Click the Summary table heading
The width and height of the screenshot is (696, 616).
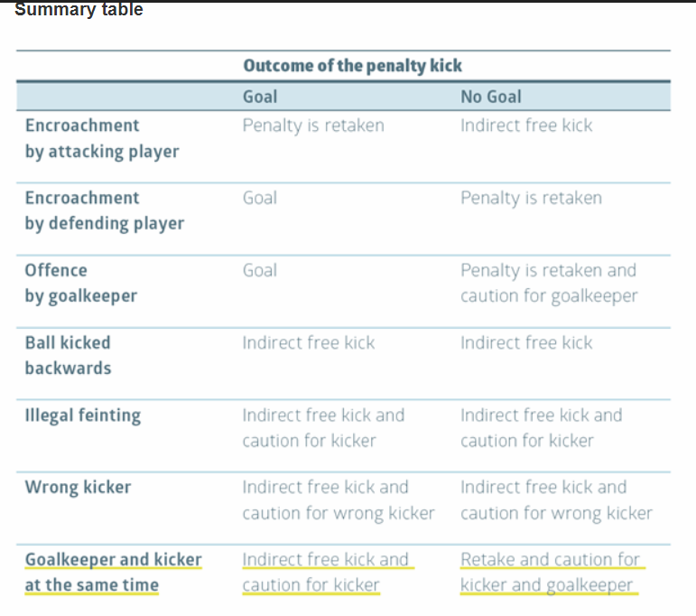pyautogui.click(x=79, y=9)
